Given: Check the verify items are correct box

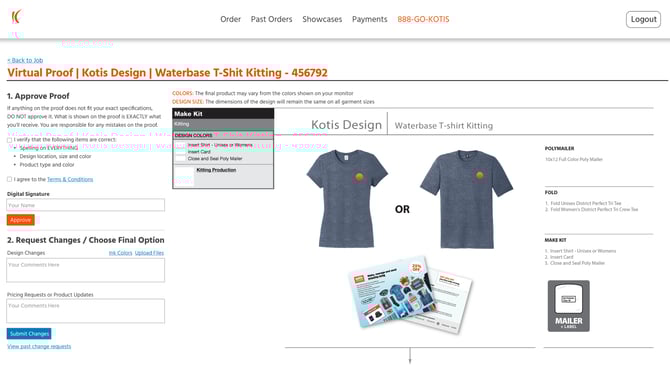Looking at the screenshot, I should (x=9, y=140).
